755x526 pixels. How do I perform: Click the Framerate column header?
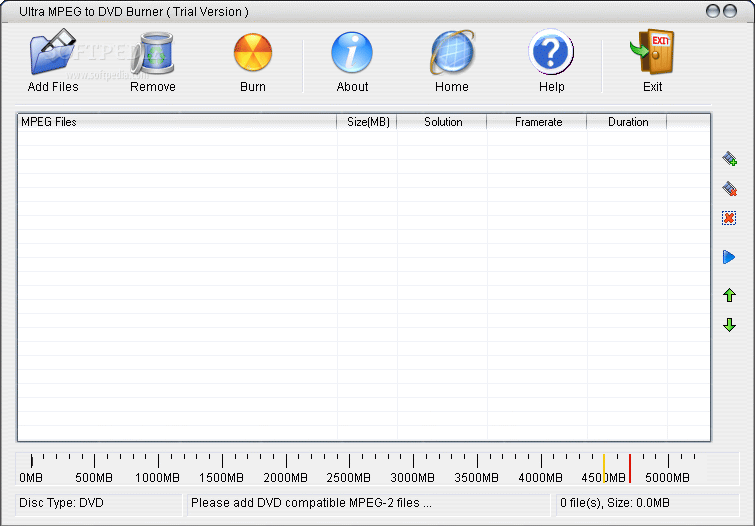point(538,122)
